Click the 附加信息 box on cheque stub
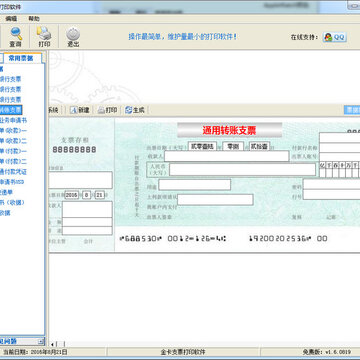The height and width of the screenshot is (360, 360). coord(81,180)
